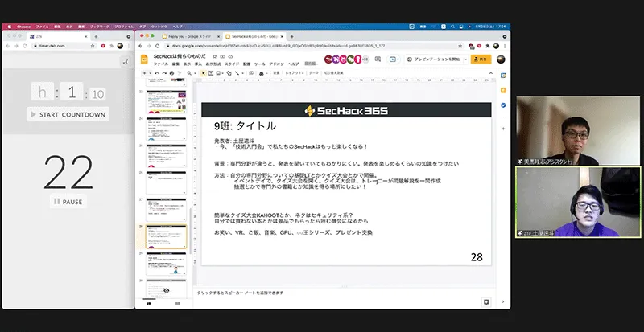The image size is (644, 332).
Task: Click the slide title 9班: タイトル
Action: pos(245,126)
